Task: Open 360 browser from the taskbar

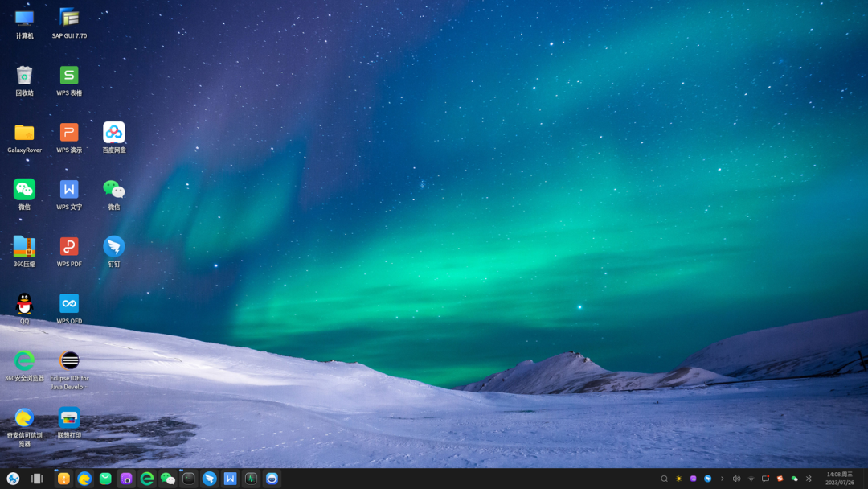Action: pyautogui.click(x=147, y=479)
